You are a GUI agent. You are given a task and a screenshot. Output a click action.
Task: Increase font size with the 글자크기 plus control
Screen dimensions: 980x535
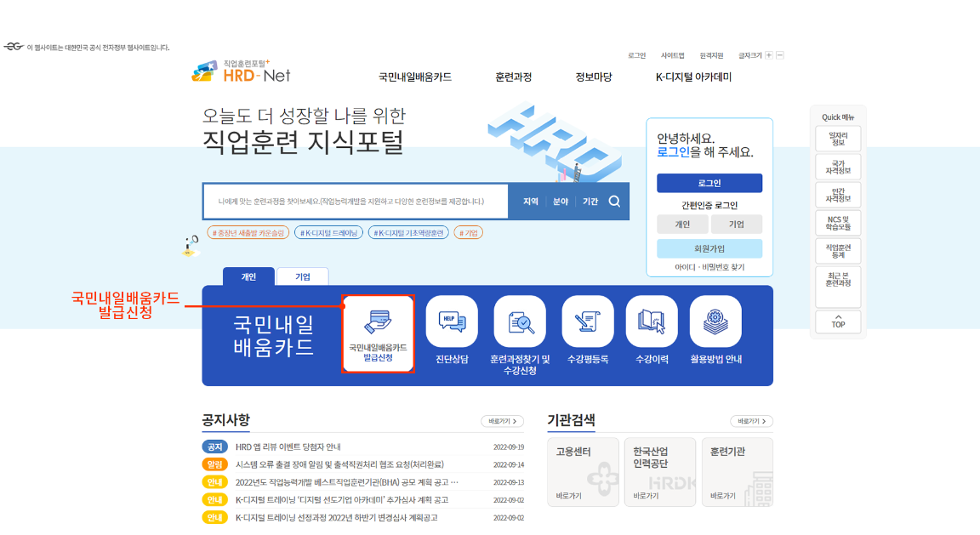[x=768, y=54]
